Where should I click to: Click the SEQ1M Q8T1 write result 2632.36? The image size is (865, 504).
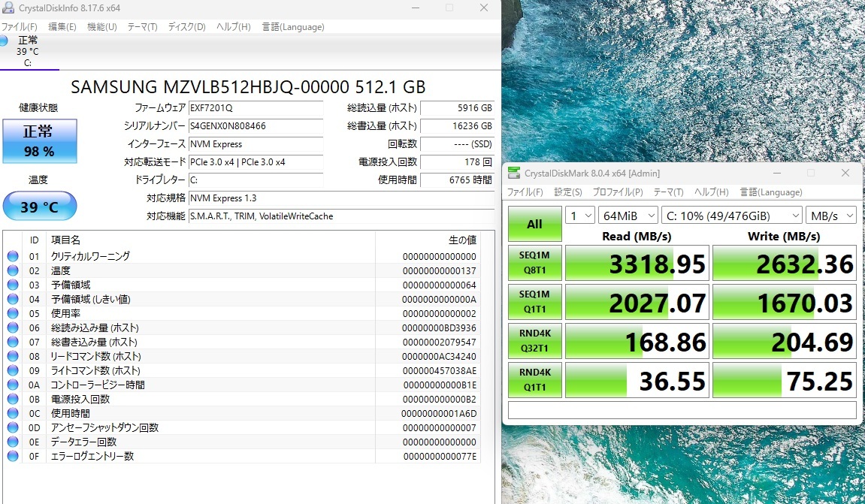pos(785,263)
